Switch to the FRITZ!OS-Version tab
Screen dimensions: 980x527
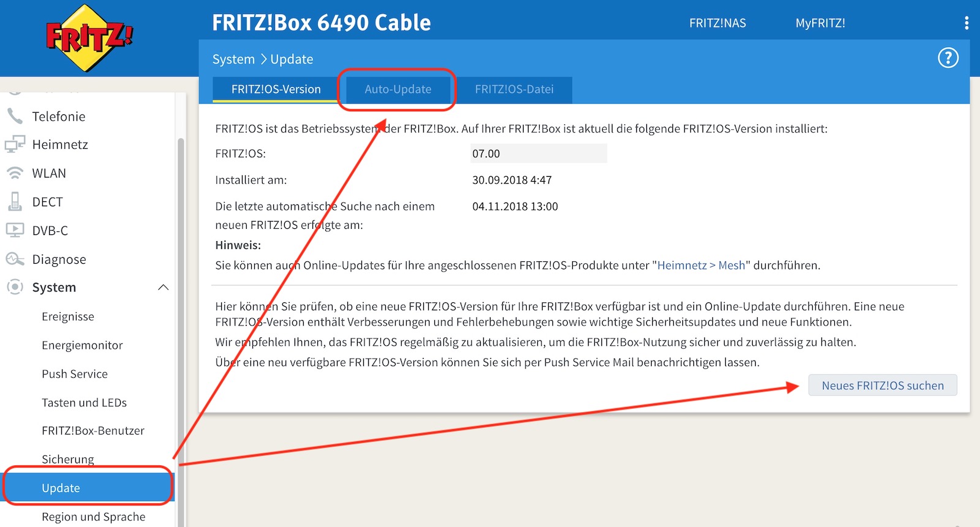click(276, 89)
